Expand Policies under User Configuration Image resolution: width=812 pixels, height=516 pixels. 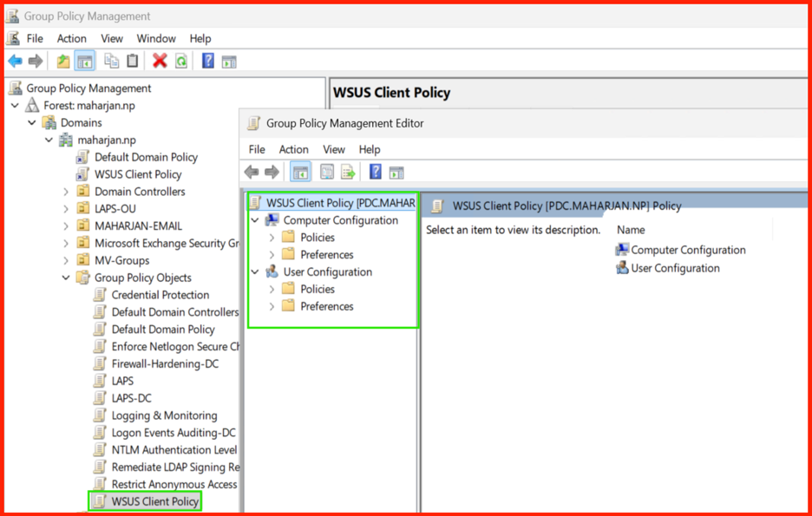coord(272,290)
